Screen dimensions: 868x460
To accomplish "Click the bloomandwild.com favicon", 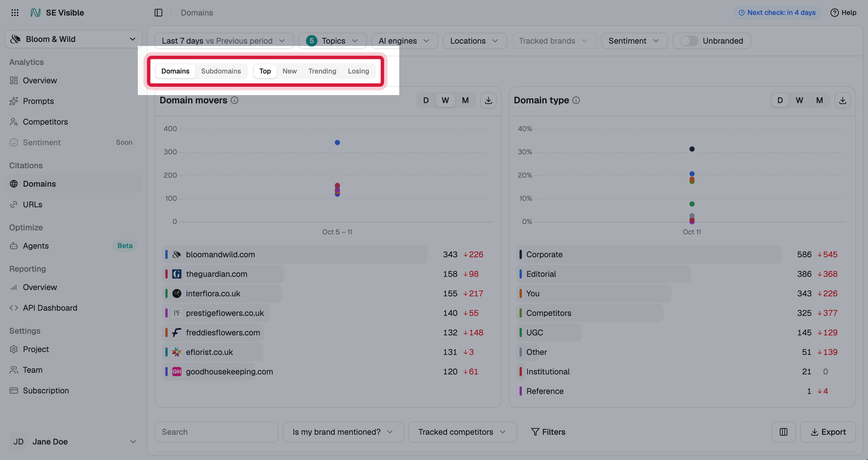I will (x=177, y=254).
